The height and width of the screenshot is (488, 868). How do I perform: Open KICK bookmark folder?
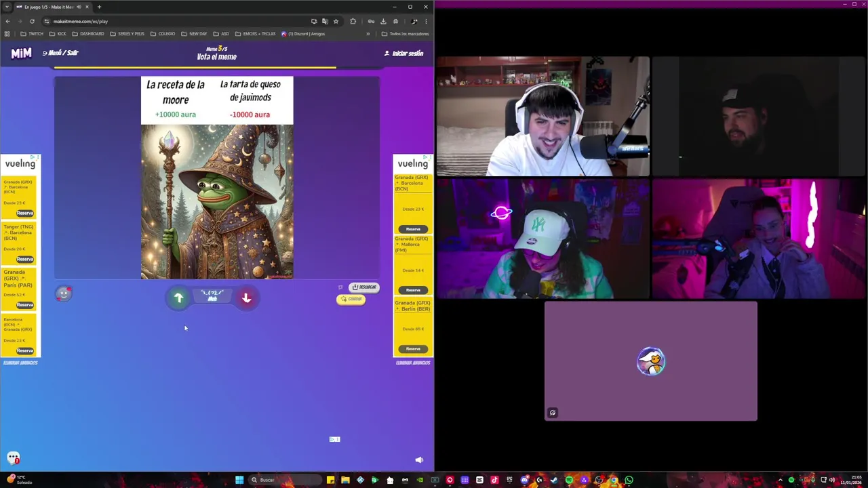point(58,34)
